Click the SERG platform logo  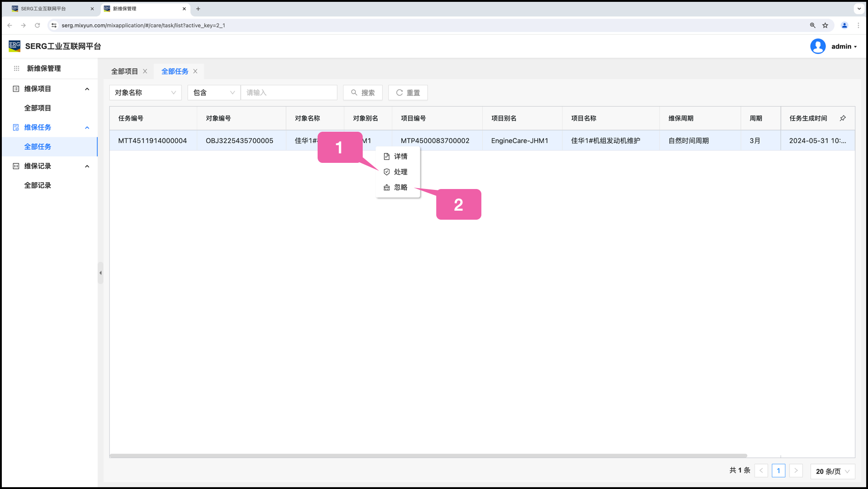click(x=14, y=46)
